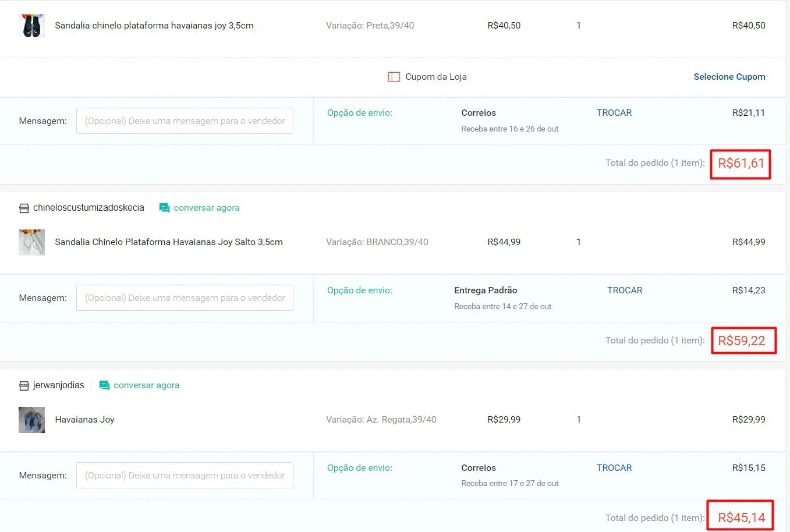
Task: Open the black Havaianas Joy sandal thumbnail
Action: [x=31, y=26]
